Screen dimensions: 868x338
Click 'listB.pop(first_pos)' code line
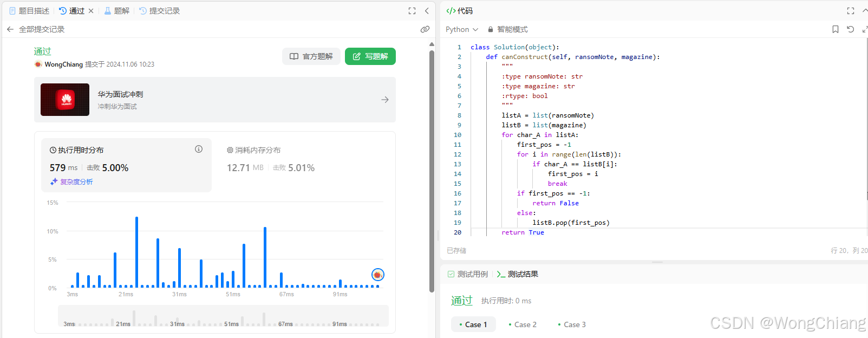pos(571,223)
